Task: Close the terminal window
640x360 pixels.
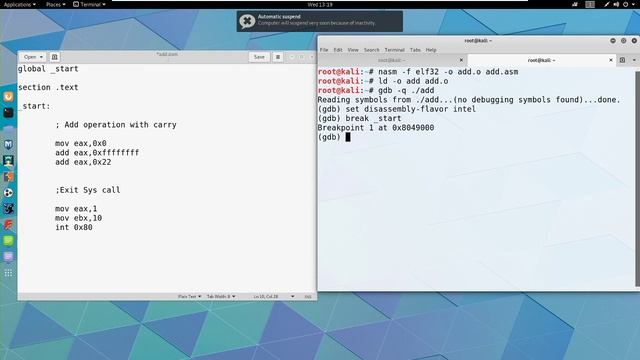Action: coord(634,41)
